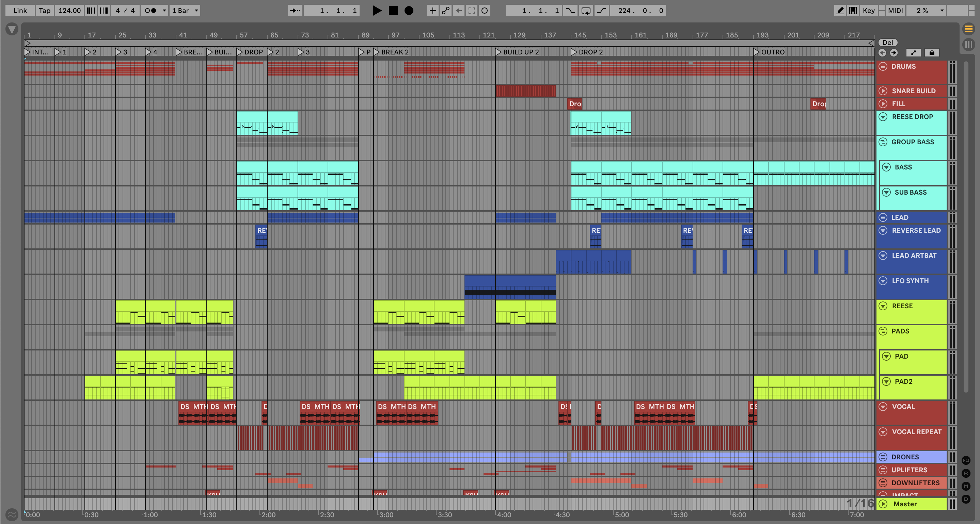Click the Del locator button
This screenshot has height=524, width=980.
coord(888,43)
